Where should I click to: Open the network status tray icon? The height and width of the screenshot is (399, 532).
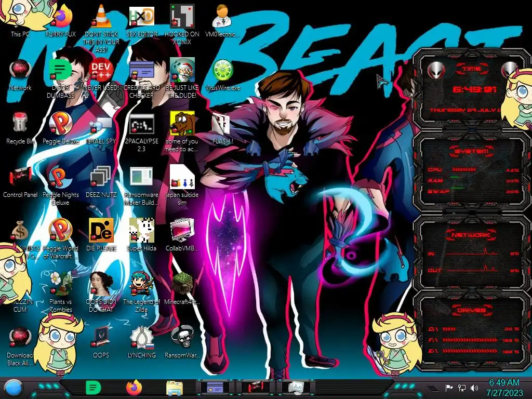(462, 388)
